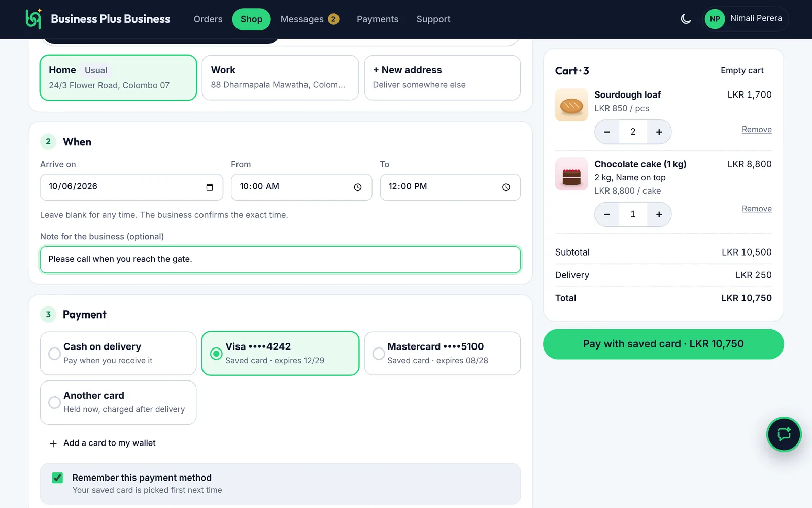812x508 pixels.
Task: Open the Shop tab
Action: pos(251,19)
